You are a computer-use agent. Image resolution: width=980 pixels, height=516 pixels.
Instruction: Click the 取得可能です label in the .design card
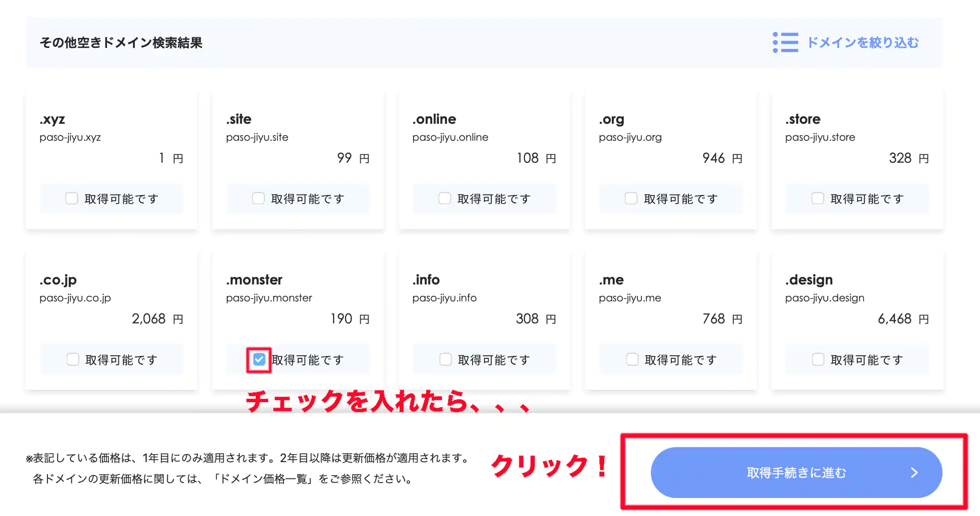pos(867,359)
